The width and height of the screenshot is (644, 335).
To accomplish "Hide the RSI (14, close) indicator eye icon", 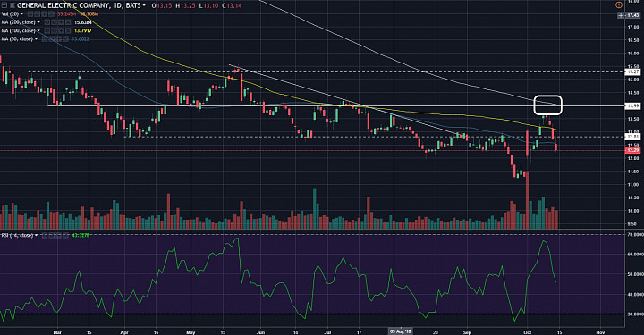I will (x=45, y=235).
